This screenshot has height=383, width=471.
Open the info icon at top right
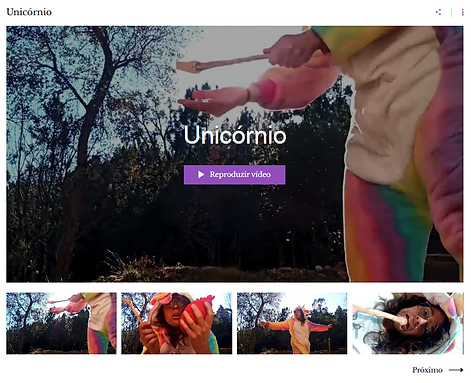pyautogui.click(x=462, y=12)
